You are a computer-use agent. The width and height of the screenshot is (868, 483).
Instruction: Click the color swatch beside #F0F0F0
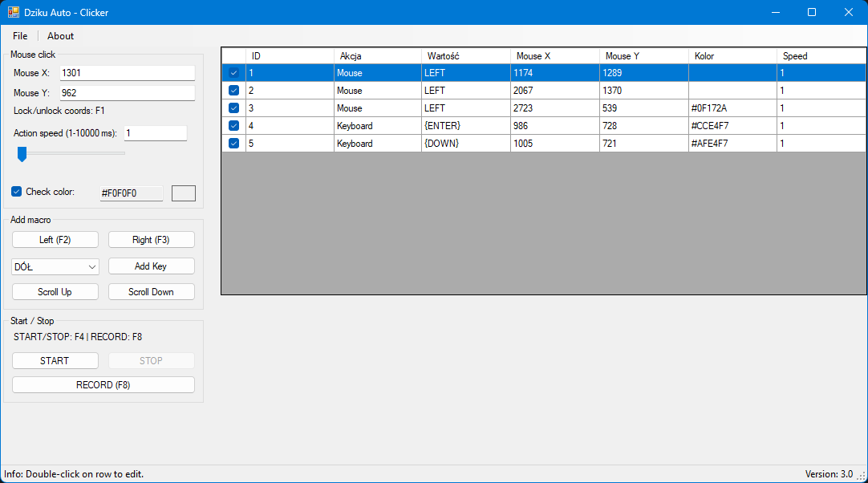click(184, 193)
